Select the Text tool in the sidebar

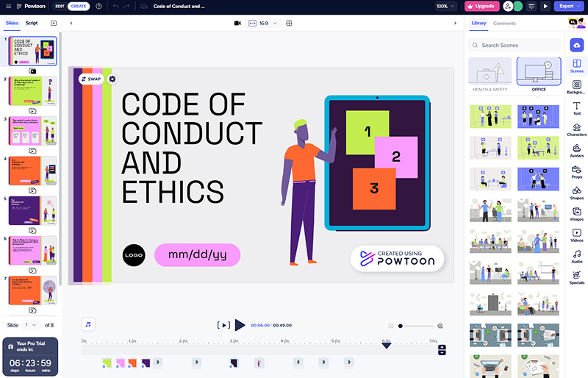coord(576,108)
